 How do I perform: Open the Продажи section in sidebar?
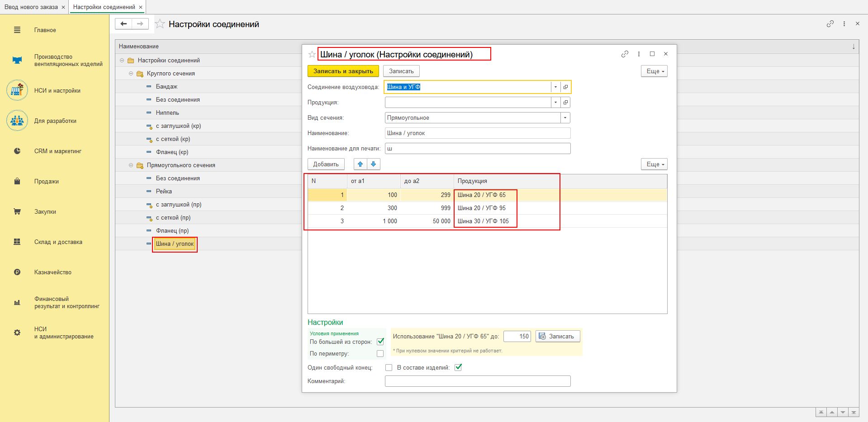click(46, 182)
